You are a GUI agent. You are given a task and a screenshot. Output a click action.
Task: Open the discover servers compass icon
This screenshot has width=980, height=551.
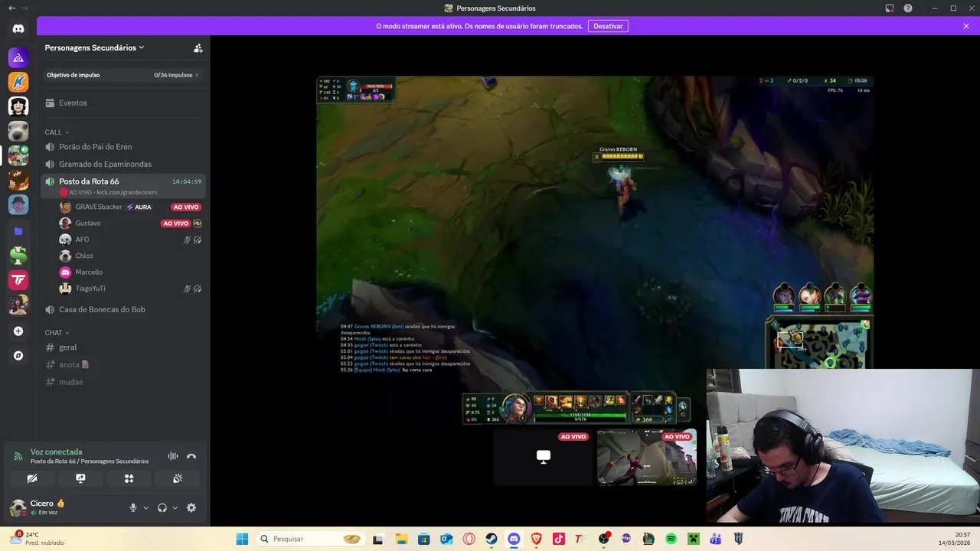[x=18, y=356]
